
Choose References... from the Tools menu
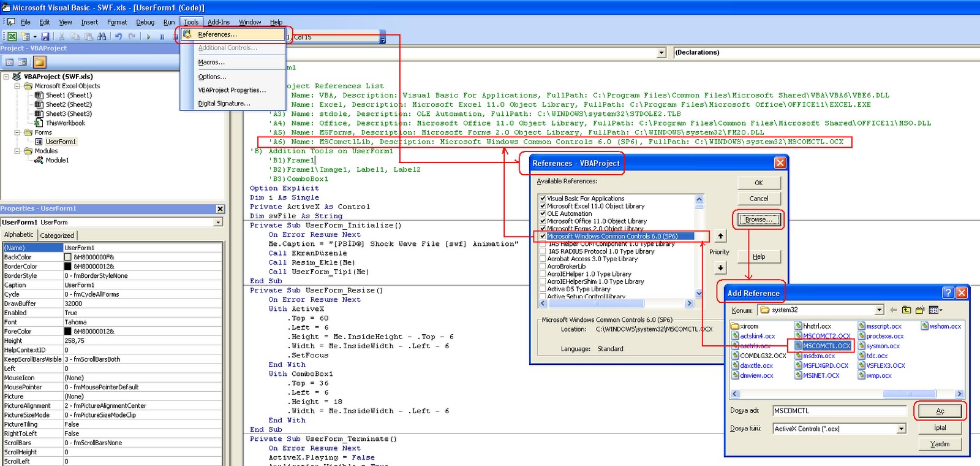pyautogui.click(x=233, y=34)
